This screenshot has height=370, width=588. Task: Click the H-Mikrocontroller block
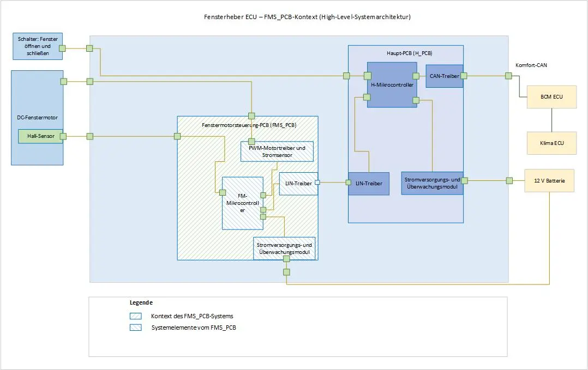point(392,84)
